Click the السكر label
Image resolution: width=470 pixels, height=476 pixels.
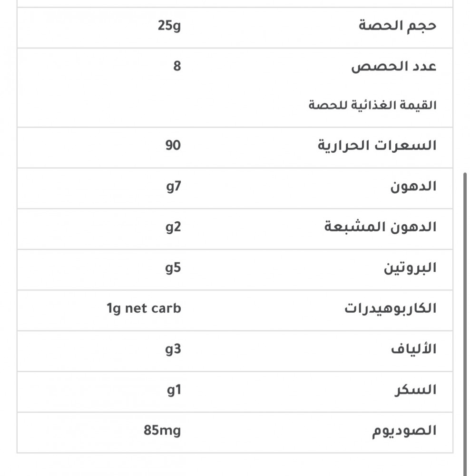click(x=415, y=390)
